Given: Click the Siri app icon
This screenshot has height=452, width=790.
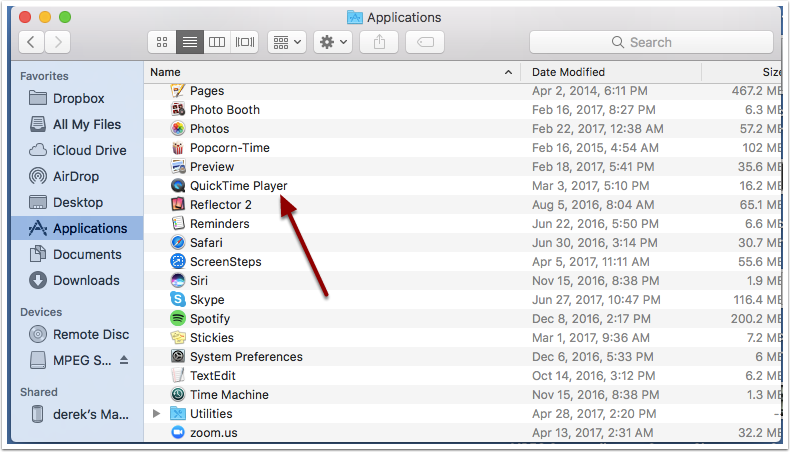Looking at the screenshot, I should point(178,280).
